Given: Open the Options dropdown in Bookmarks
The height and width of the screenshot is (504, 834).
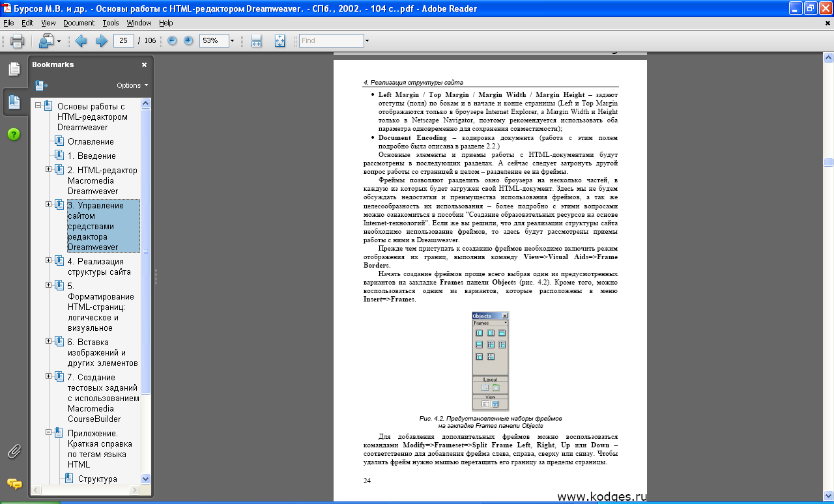Looking at the screenshot, I should tap(132, 85).
